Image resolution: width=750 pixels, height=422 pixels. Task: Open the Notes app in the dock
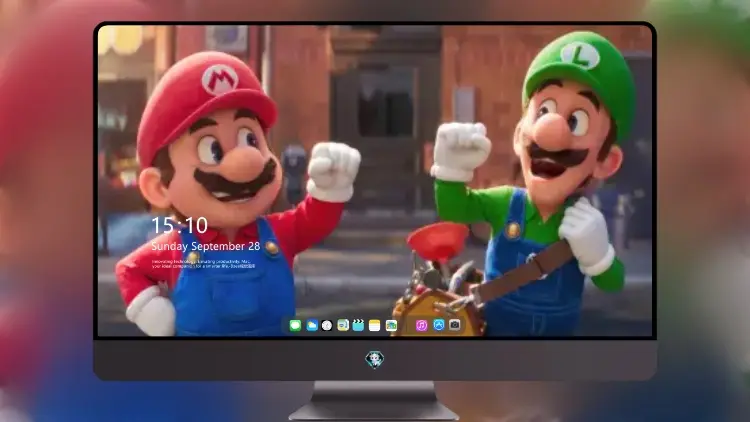pos(375,326)
